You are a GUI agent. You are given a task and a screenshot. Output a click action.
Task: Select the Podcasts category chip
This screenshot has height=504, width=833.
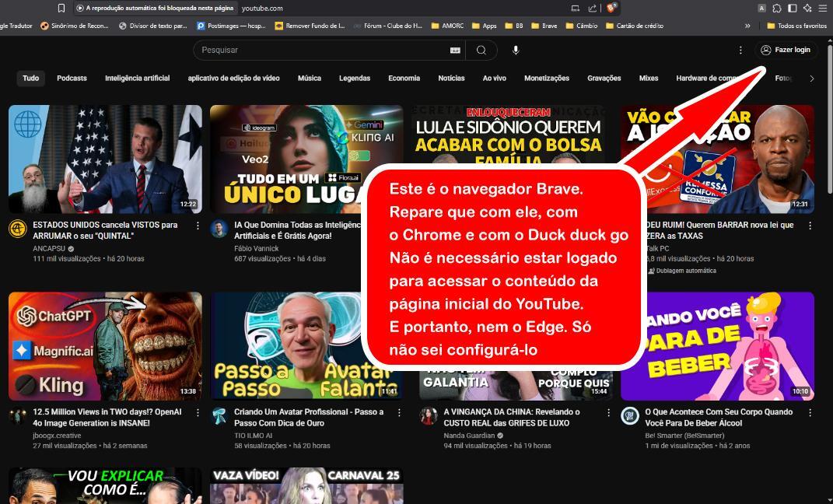(72, 78)
